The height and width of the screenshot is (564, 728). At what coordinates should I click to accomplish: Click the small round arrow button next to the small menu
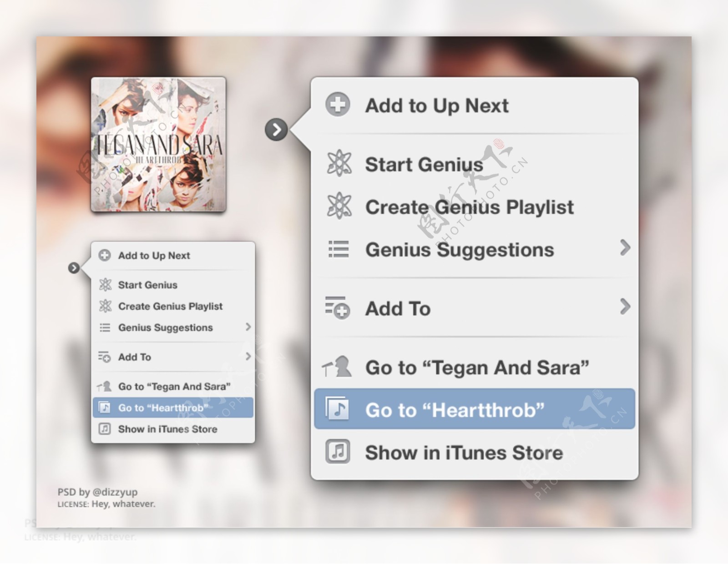74,268
